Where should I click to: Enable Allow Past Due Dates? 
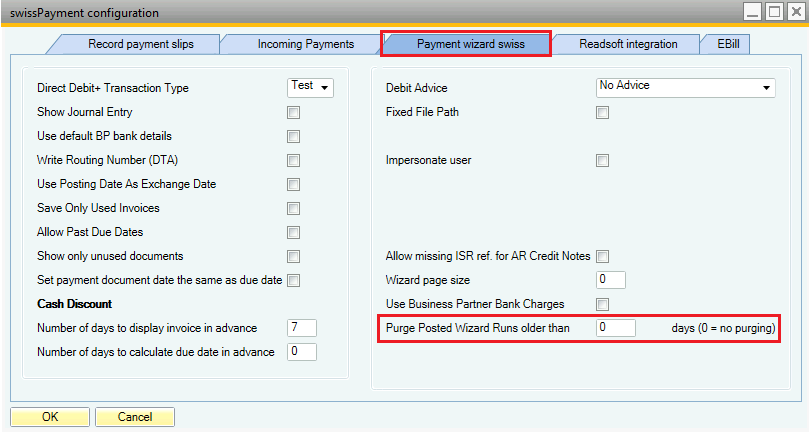point(294,232)
